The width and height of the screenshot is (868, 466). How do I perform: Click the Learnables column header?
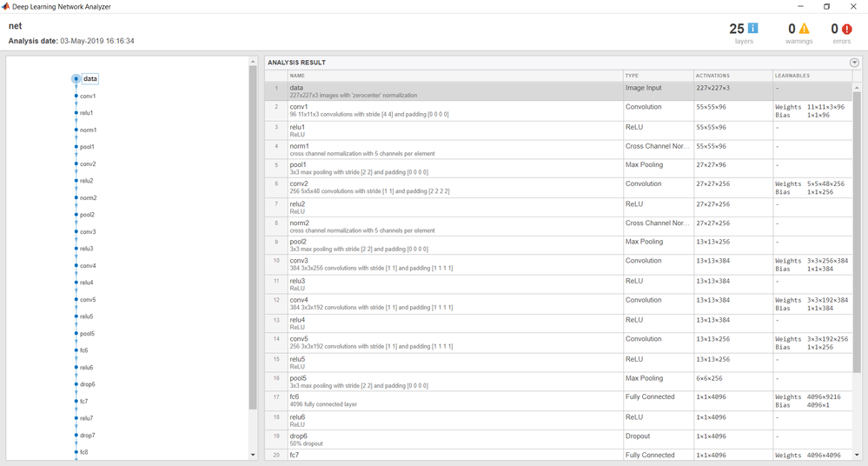click(792, 76)
